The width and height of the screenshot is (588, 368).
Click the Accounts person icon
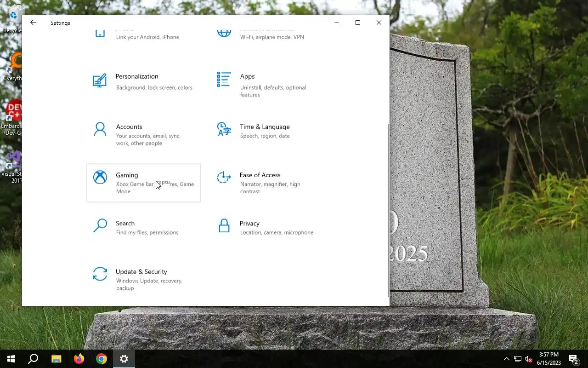tap(100, 129)
